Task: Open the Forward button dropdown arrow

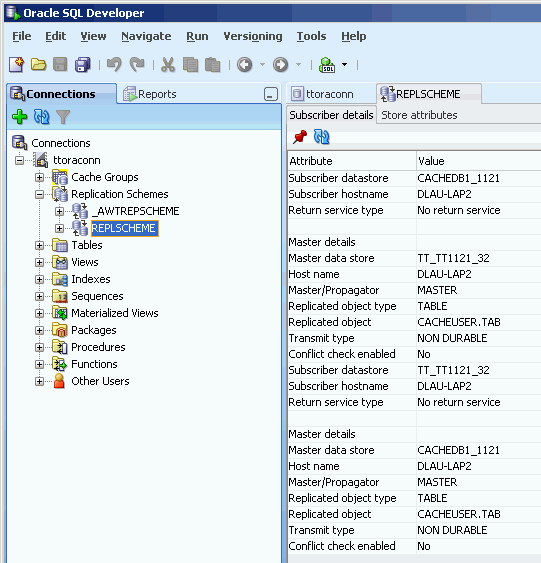Action: [x=298, y=65]
